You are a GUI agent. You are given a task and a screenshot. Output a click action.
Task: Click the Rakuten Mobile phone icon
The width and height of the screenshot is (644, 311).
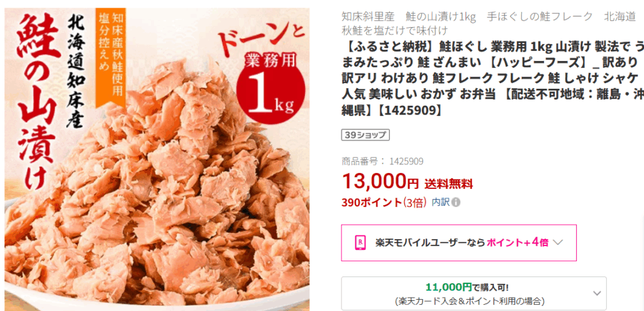click(360, 242)
